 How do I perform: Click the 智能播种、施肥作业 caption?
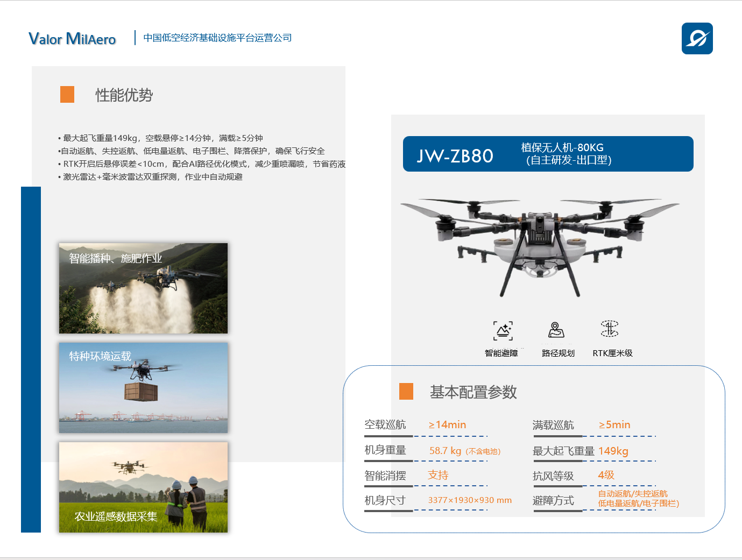pyautogui.click(x=116, y=258)
